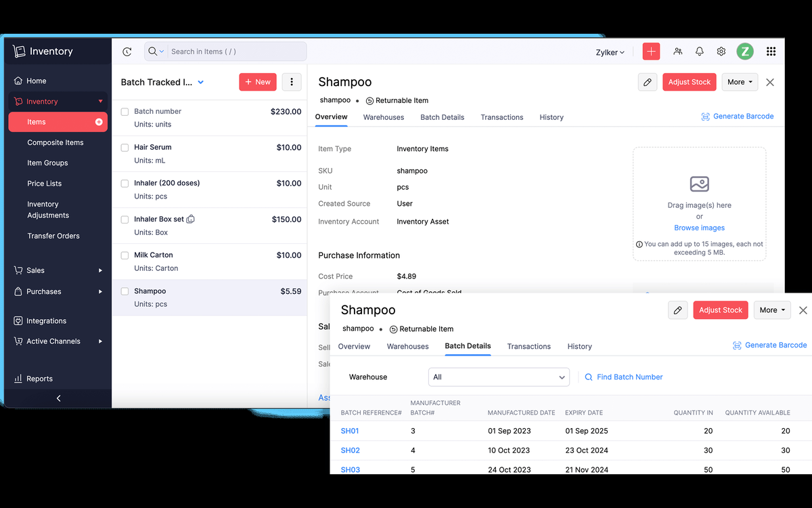Image resolution: width=812 pixels, height=508 pixels.
Task: Expand the Active Channels section arrow
Action: point(101,341)
